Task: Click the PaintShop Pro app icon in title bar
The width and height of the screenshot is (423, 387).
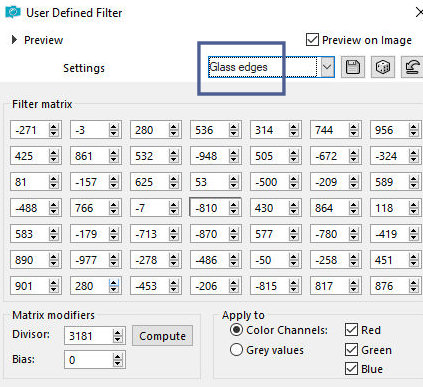Action: click(x=13, y=13)
